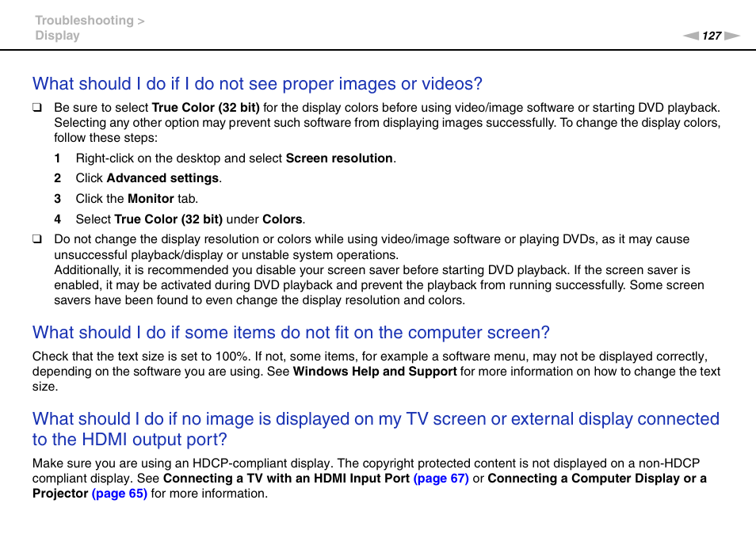Click line "Make sure you are using an HDCP-compliant"
The image size is (756, 534).
(366, 463)
